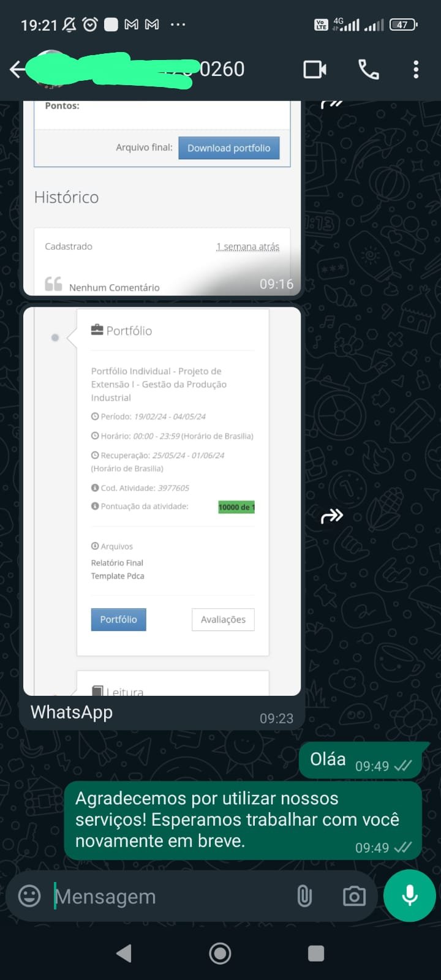This screenshot has width=441, height=980.
Task: Attach a file with paperclip icon
Action: (304, 896)
